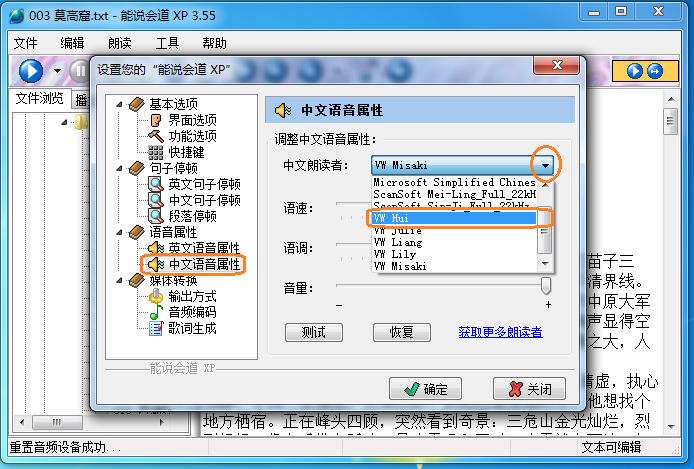Click arrow icon in yellow toolbar box
The height and width of the screenshot is (469, 694).
pos(655,71)
